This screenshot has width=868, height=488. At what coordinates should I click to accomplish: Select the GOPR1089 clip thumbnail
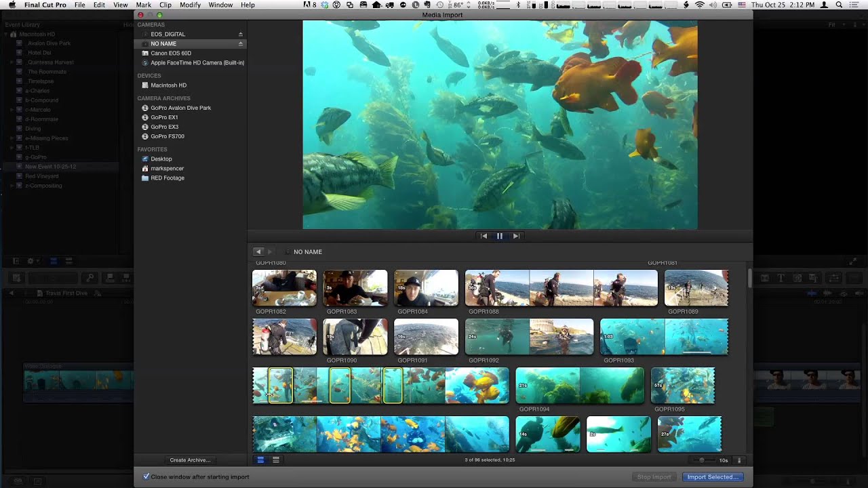(696, 288)
